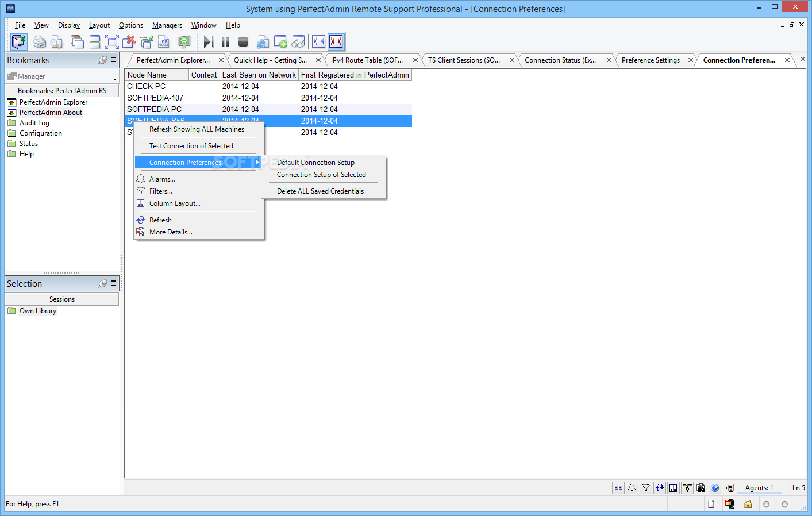Select Own Library in Sessions

click(x=38, y=311)
